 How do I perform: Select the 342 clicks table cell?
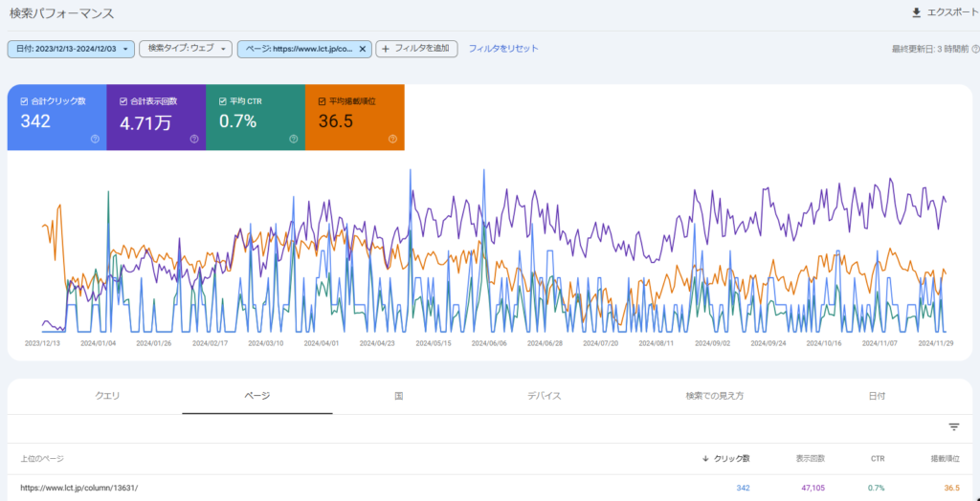click(x=743, y=488)
